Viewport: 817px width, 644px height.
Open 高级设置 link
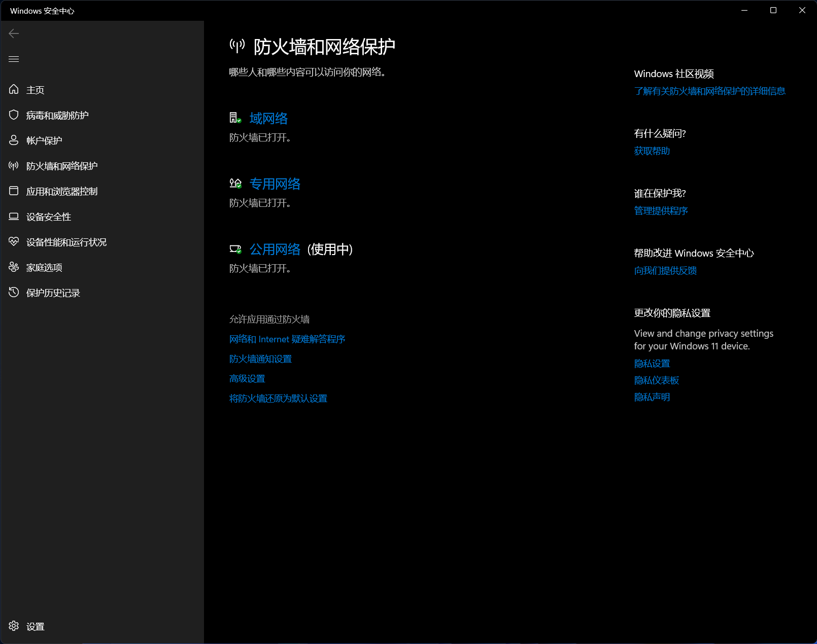(x=247, y=379)
